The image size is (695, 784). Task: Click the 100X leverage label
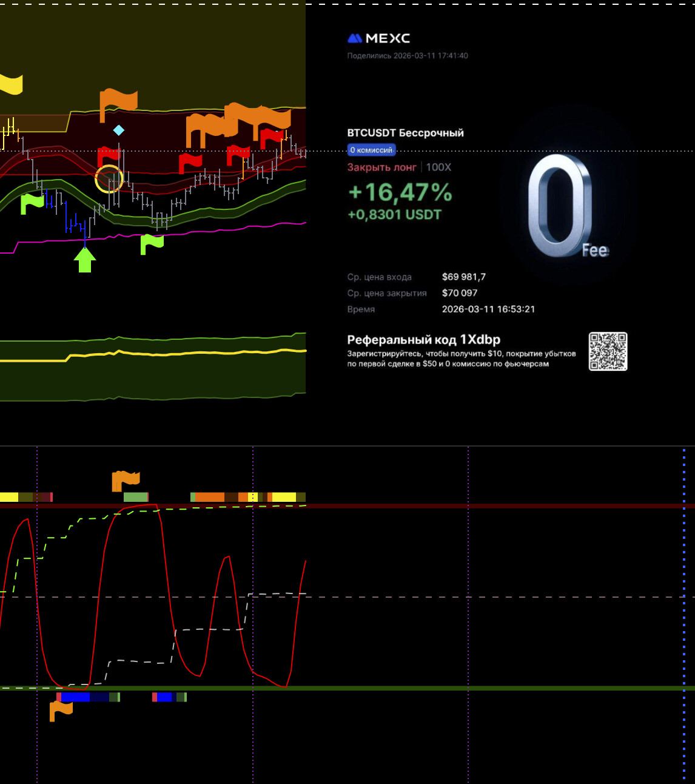[438, 167]
